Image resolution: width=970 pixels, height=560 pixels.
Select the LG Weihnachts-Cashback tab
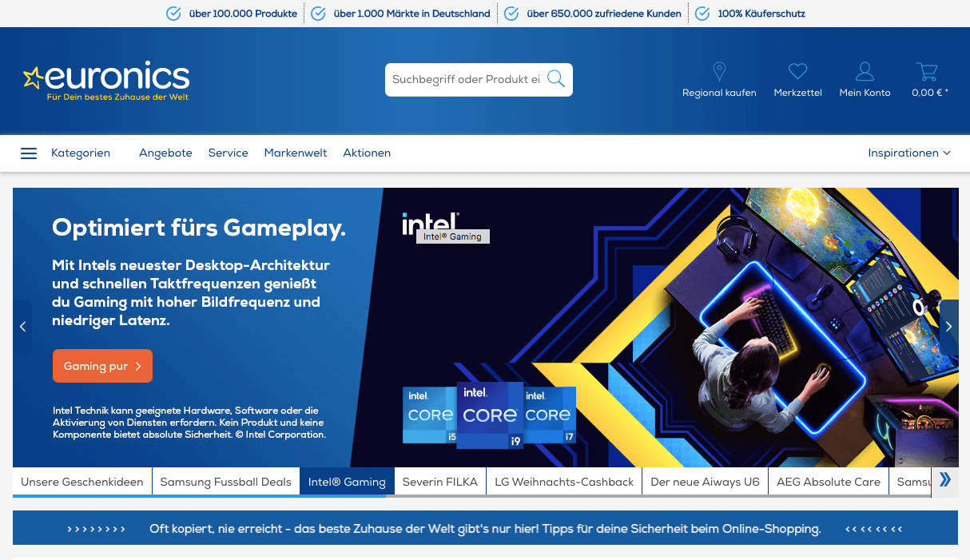point(564,482)
